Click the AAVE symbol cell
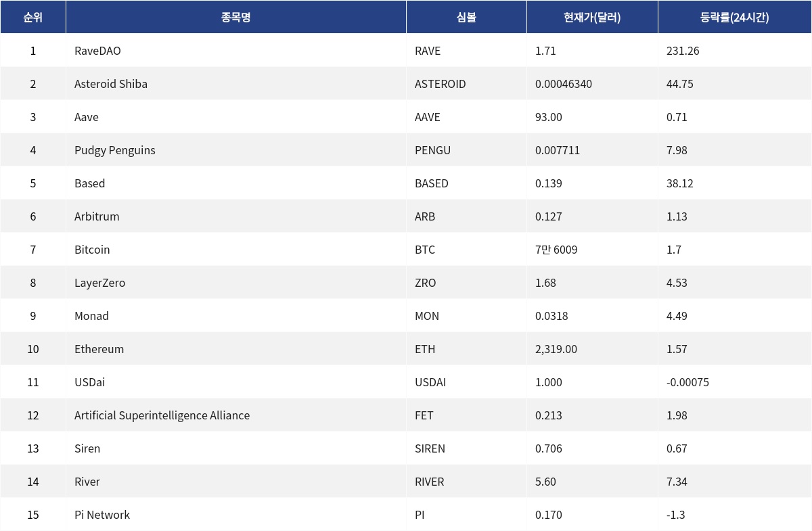The height and width of the screenshot is (531, 812). tap(428, 117)
